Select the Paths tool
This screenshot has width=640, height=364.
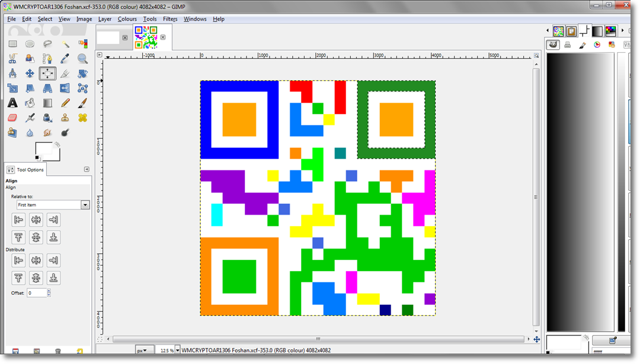coord(47,59)
